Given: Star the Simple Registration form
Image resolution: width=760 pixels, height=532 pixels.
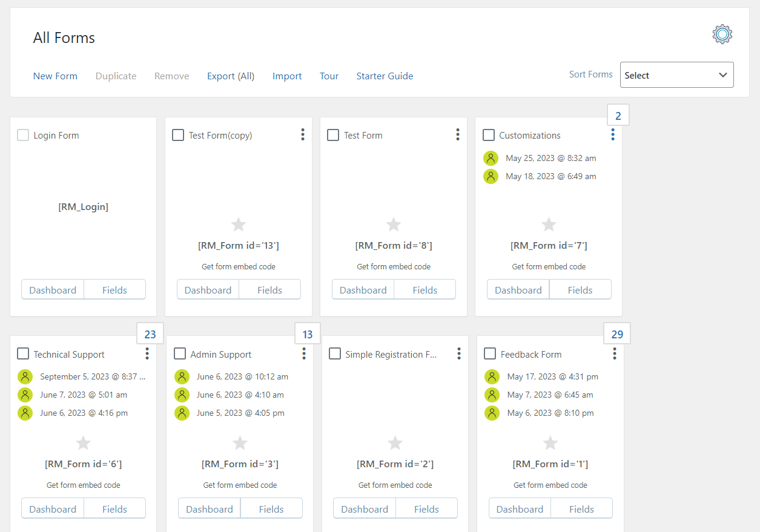Looking at the screenshot, I should tap(395, 443).
